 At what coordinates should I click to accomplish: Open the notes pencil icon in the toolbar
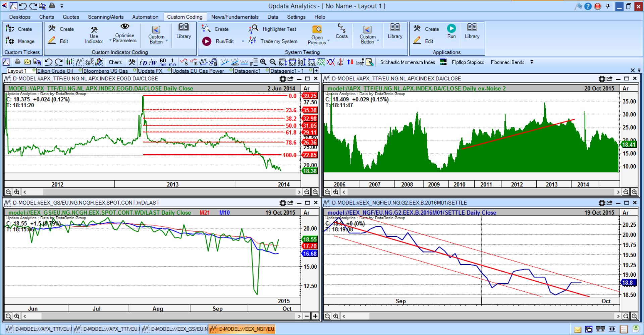pos(369,62)
